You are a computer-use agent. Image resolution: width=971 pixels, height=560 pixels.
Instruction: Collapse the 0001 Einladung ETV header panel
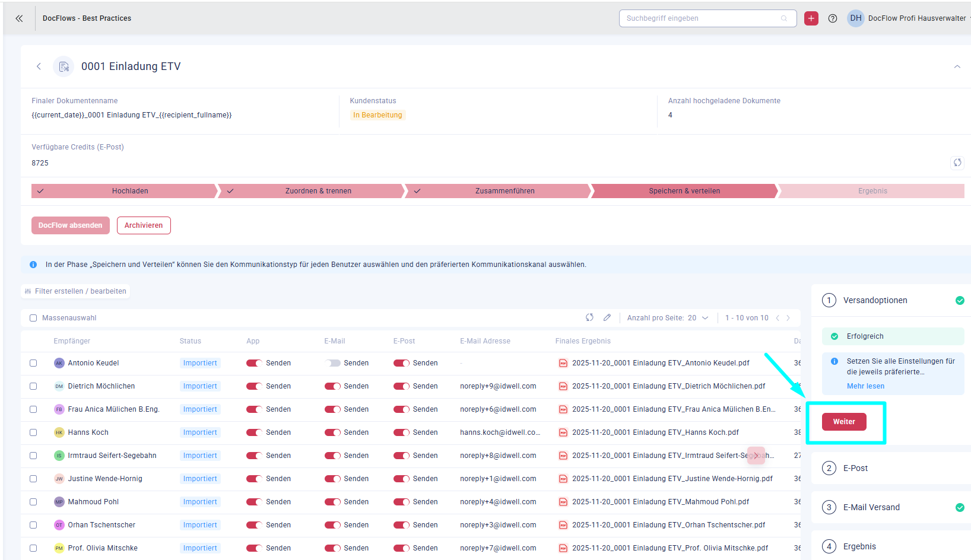click(x=957, y=66)
